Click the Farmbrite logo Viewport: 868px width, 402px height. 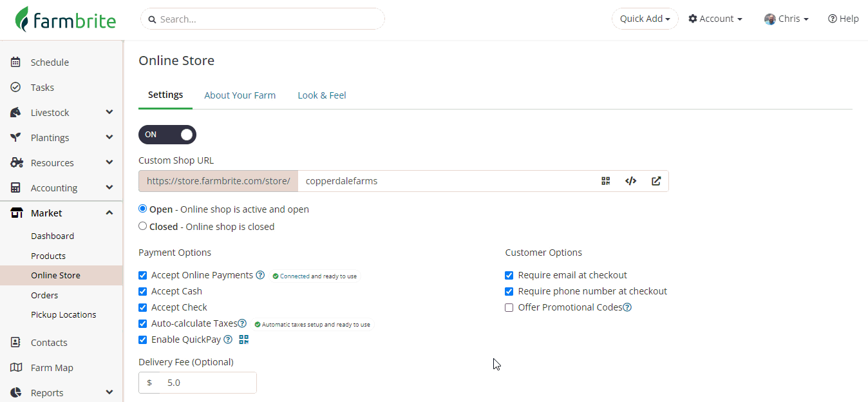point(66,19)
